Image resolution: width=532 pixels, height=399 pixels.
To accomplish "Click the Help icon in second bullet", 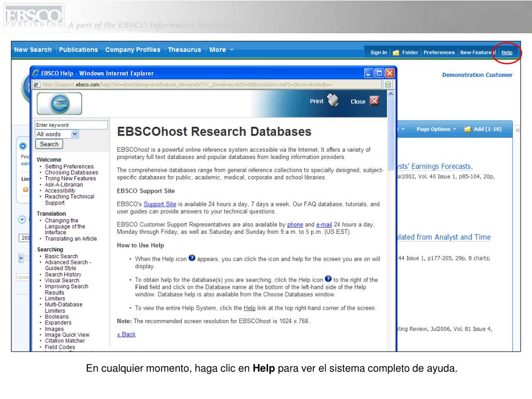I will [328, 278].
